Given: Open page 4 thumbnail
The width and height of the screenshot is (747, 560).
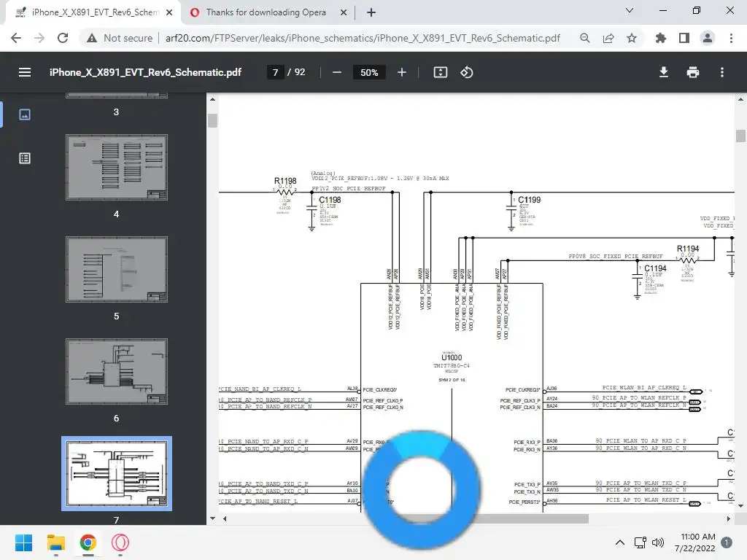Looking at the screenshot, I should (x=117, y=167).
